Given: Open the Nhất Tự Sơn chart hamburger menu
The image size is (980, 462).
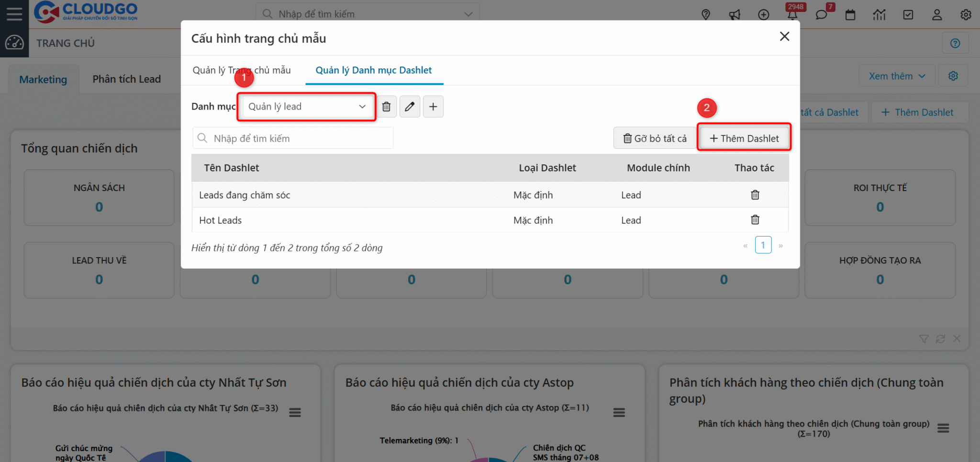Looking at the screenshot, I should [x=295, y=412].
